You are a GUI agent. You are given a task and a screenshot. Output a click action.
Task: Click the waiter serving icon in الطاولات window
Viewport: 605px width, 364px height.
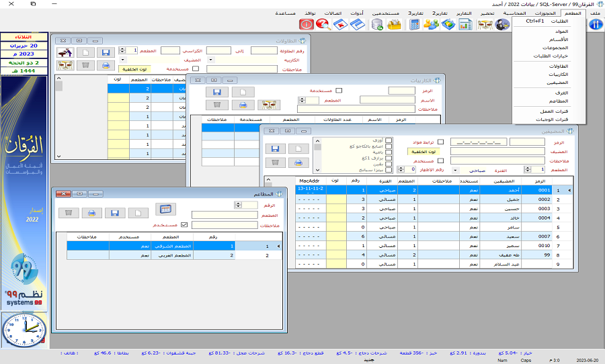point(66,51)
